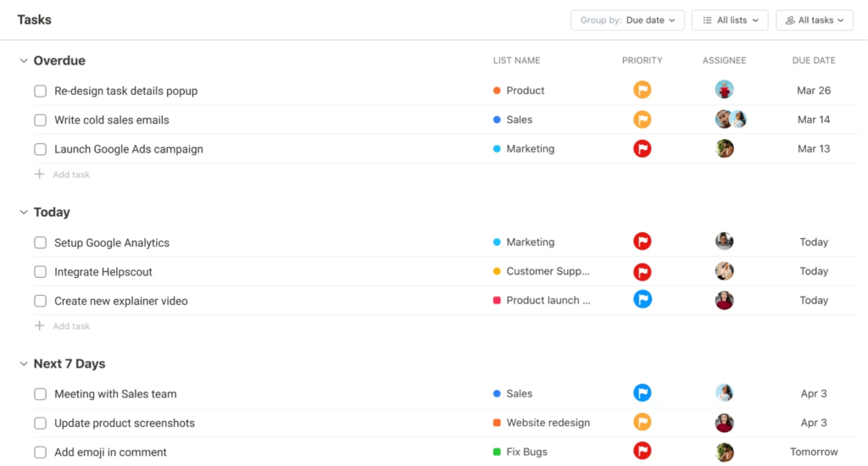Click the assignee avatar for Meeting with Sales team
Screen dimensions: 868x466
pos(724,393)
